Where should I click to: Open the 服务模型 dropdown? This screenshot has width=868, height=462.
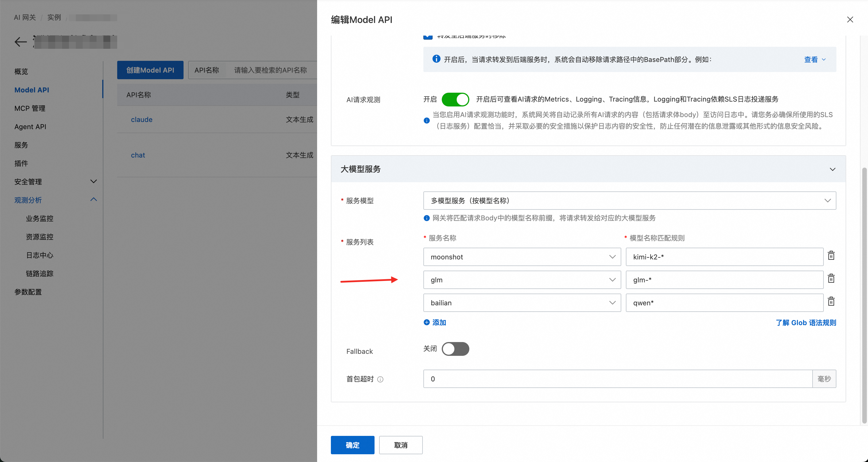[629, 201]
